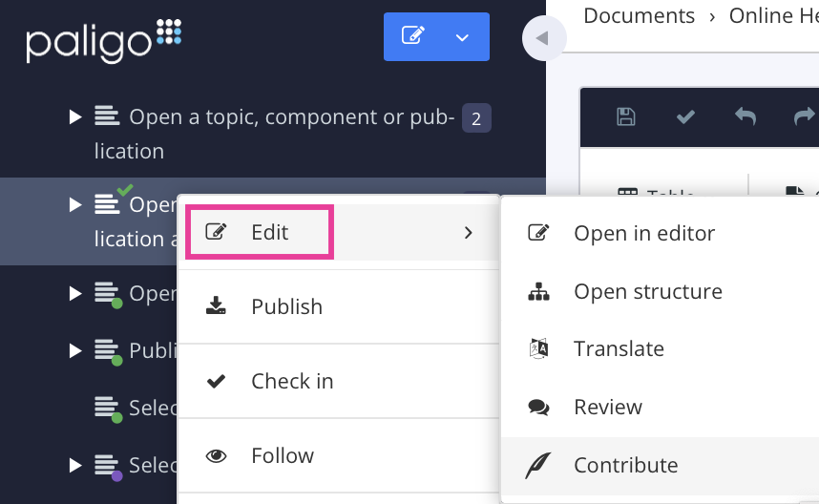
Task: Click the blue create-content edit button
Action: 412,36
